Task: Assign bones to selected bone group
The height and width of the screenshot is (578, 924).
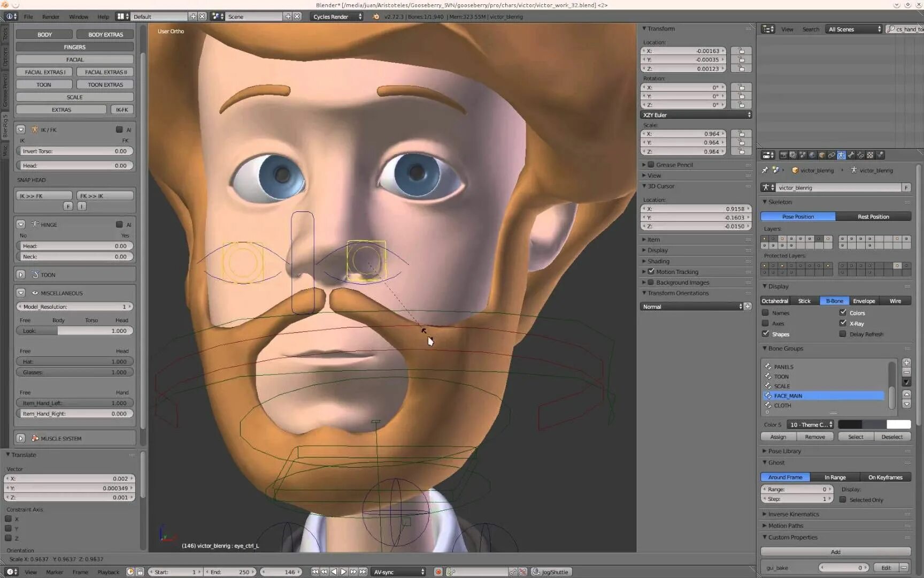Action: [x=778, y=437]
